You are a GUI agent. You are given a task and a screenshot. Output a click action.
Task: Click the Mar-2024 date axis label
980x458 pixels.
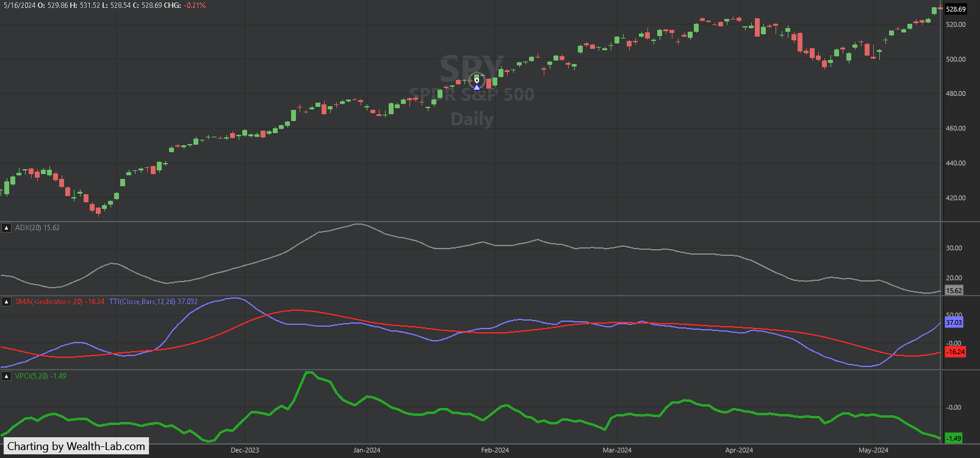[617, 450]
